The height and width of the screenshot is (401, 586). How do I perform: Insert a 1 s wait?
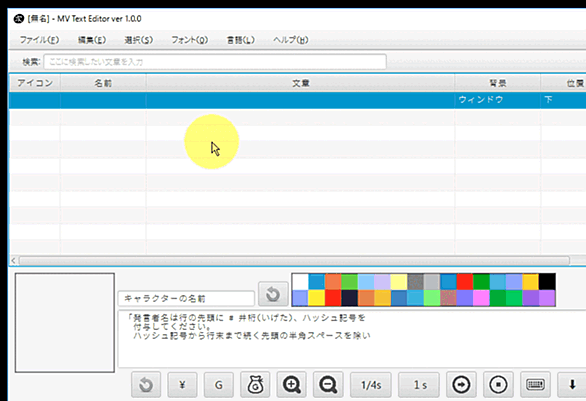coord(419,385)
